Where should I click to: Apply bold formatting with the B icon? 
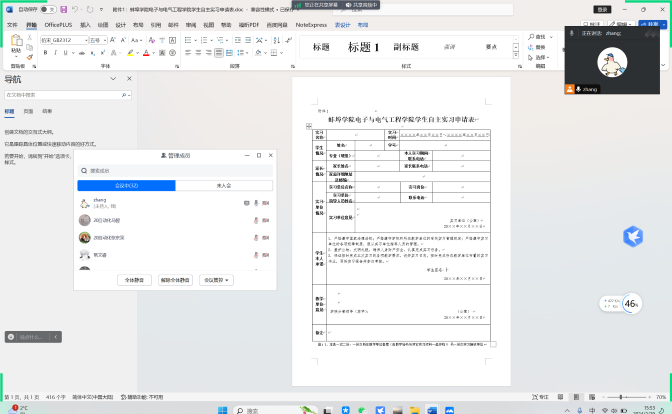coord(46,52)
